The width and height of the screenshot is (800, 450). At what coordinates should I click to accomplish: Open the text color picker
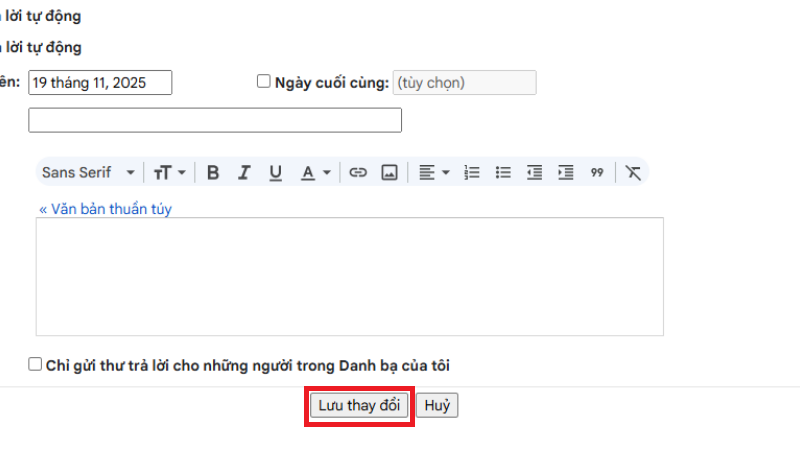[315, 172]
